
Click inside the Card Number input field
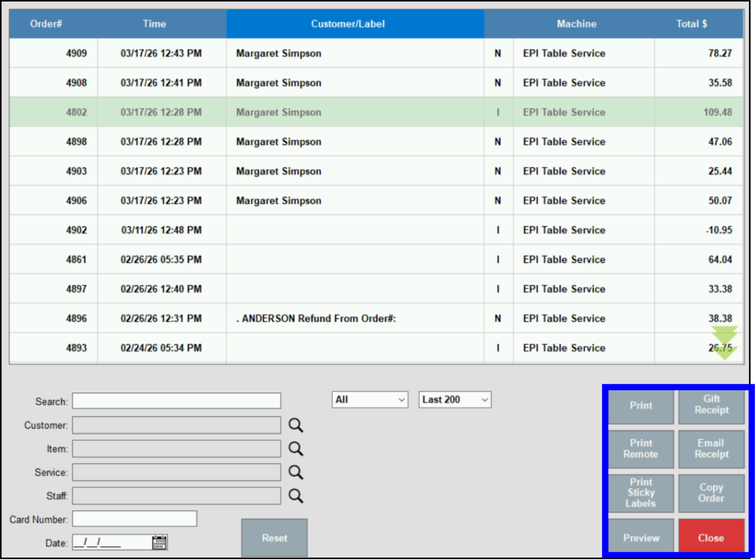134,518
